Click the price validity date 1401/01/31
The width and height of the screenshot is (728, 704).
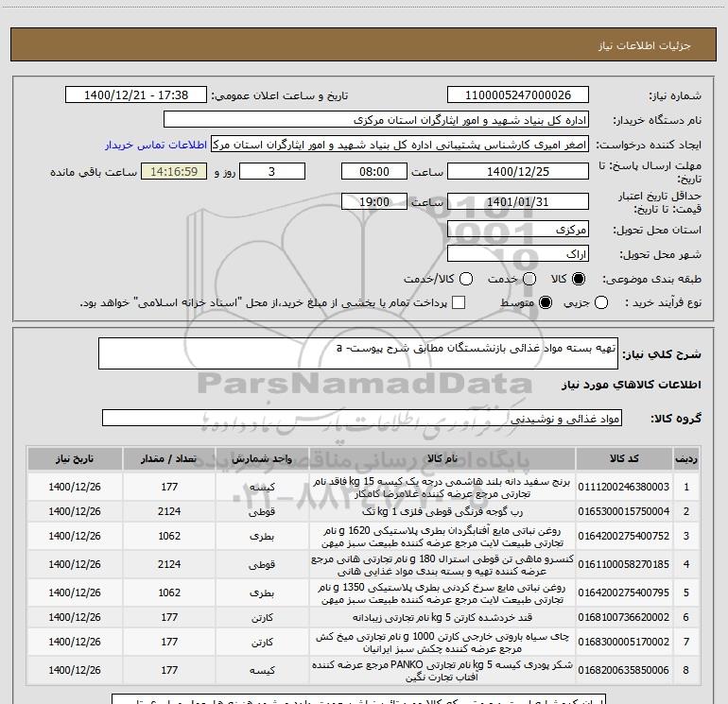point(518,202)
